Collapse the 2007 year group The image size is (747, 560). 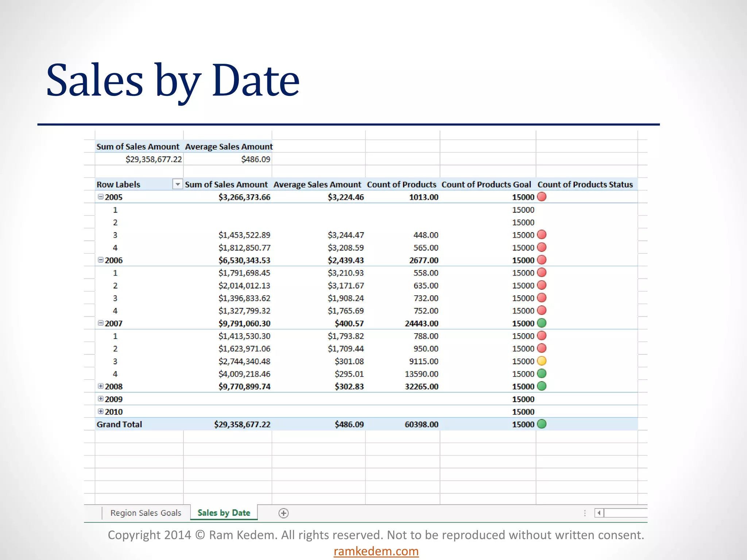point(101,323)
